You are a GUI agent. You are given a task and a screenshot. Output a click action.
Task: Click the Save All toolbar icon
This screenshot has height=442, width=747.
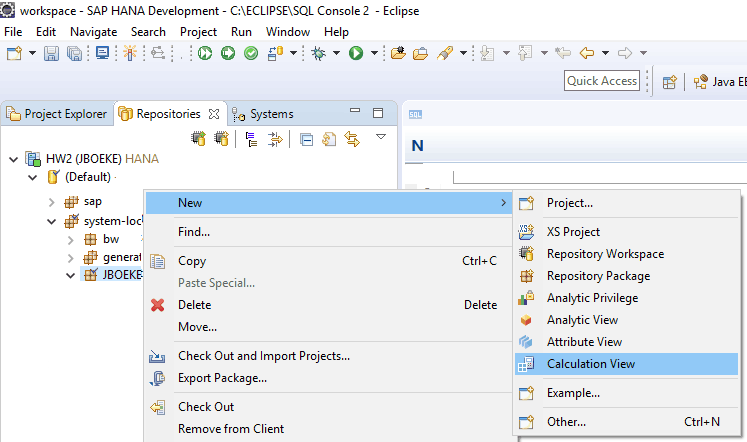74,53
